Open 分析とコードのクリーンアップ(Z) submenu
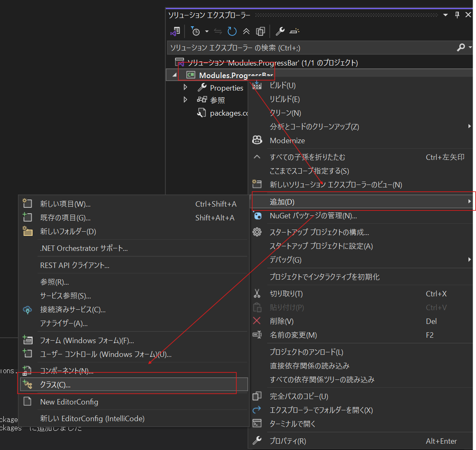This screenshot has height=450, width=476. 361,126
